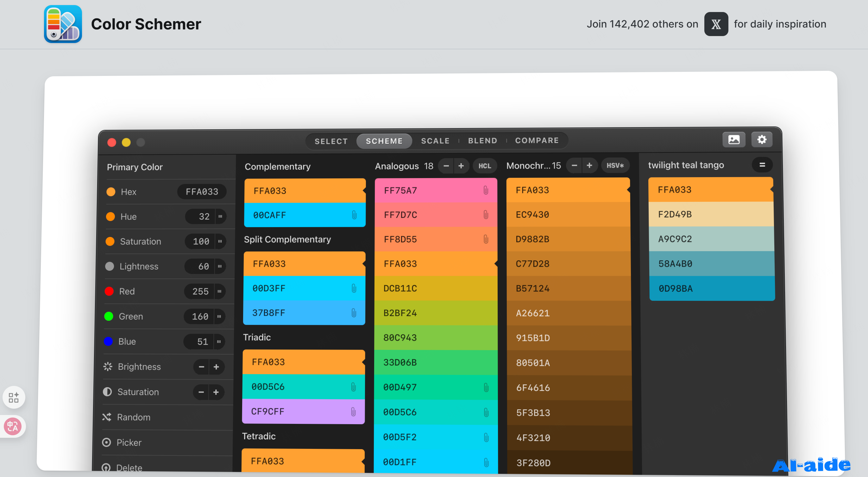Image resolution: width=868 pixels, height=477 pixels.
Task: Click the paperclip on swatch 00CAFF
Action: [354, 215]
